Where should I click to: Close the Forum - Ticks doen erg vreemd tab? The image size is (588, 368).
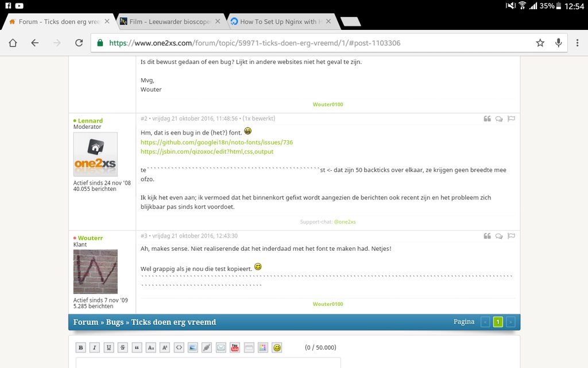tap(107, 21)
